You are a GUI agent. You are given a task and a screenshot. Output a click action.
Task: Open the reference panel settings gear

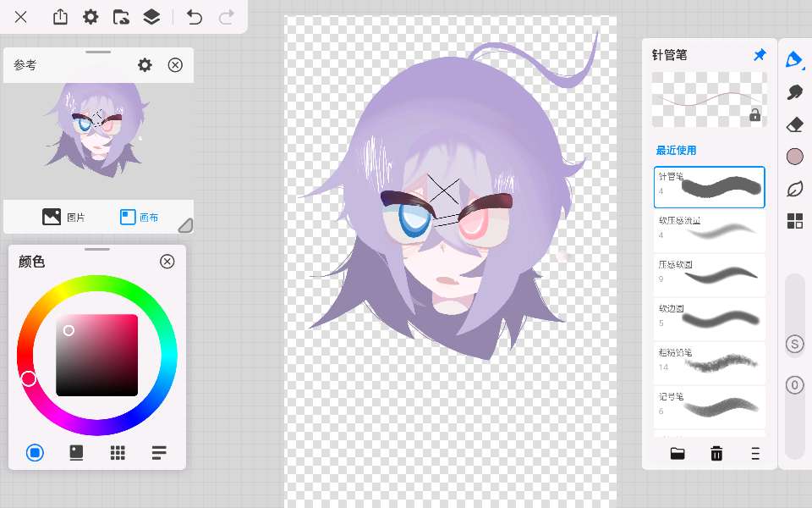[x=145, y=65]
